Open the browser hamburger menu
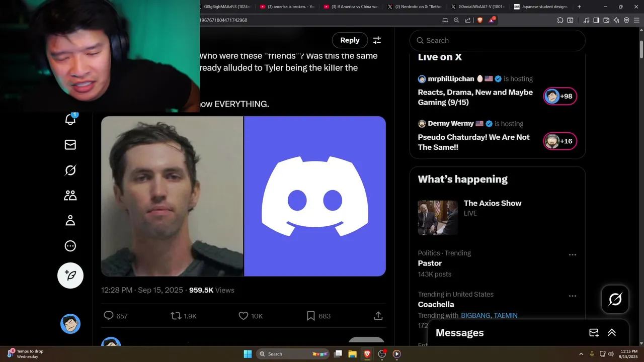 (x=636, y=20)
